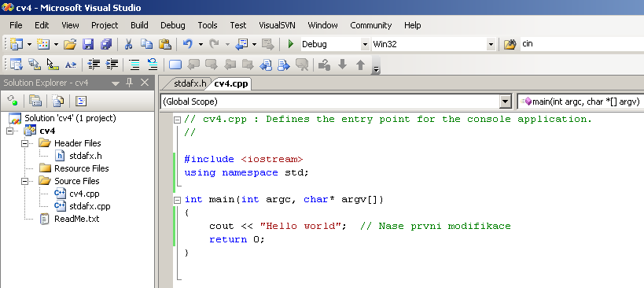
Task: Open the Build menu
Action: [139, 25]
